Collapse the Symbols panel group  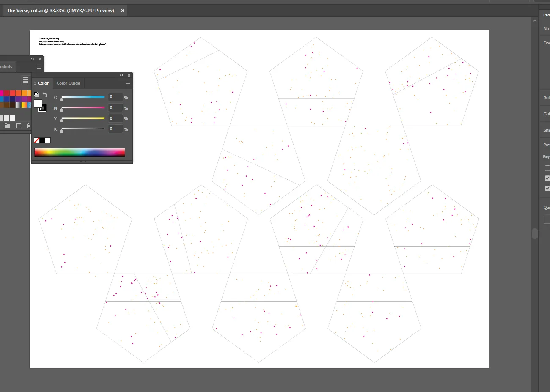tap(33, 59)
